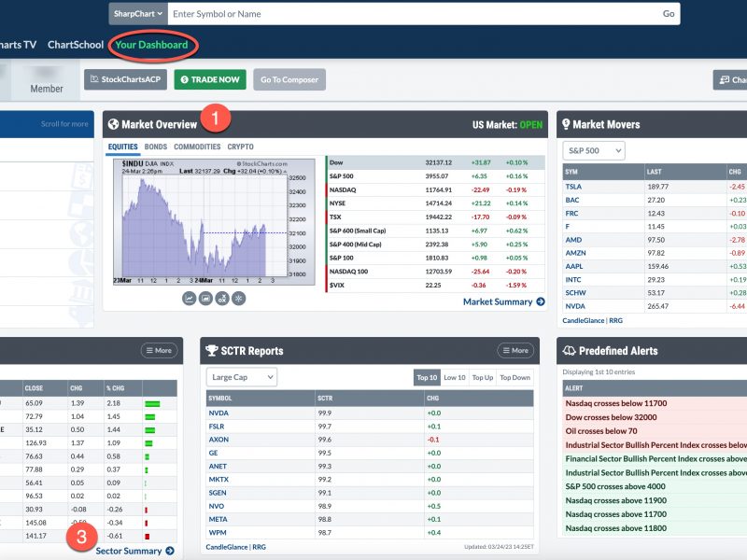Click the Go To Composer button

[x=289, y=79]
